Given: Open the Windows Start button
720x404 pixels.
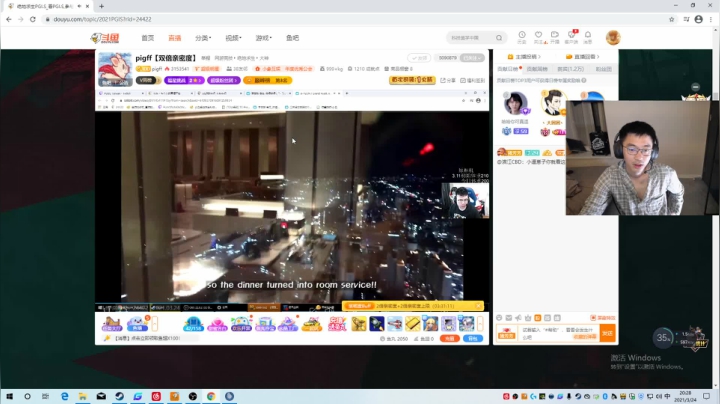Looking at the screenshot, I should [9, 396].
